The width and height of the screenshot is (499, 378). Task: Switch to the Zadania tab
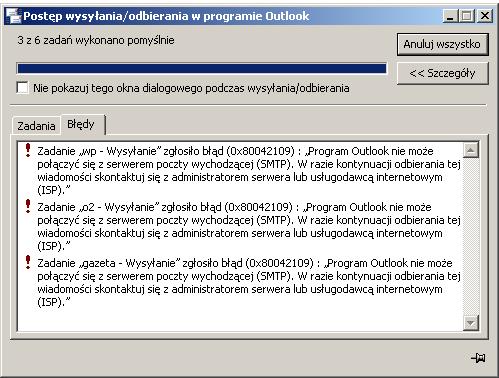[x=36, y=126]
